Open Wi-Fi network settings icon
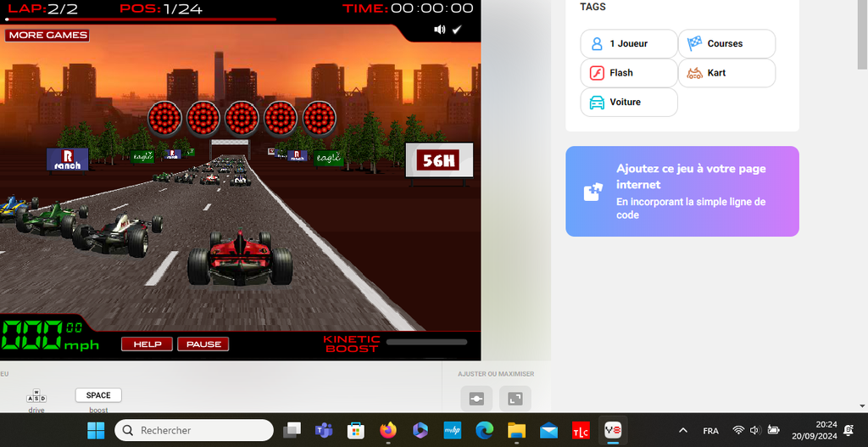Viewport: 868px width, 447px height. point(738,430)
